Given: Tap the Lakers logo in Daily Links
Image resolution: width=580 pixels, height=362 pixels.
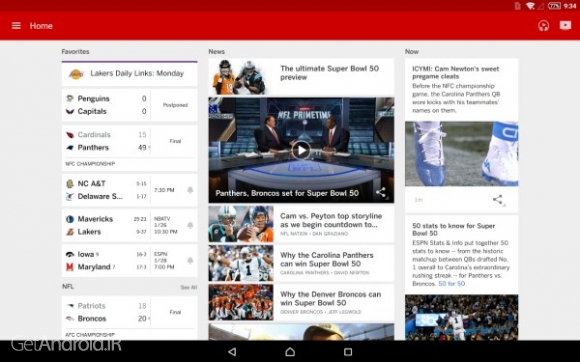Looking at the screenshot, I should [x=76, y=74].
